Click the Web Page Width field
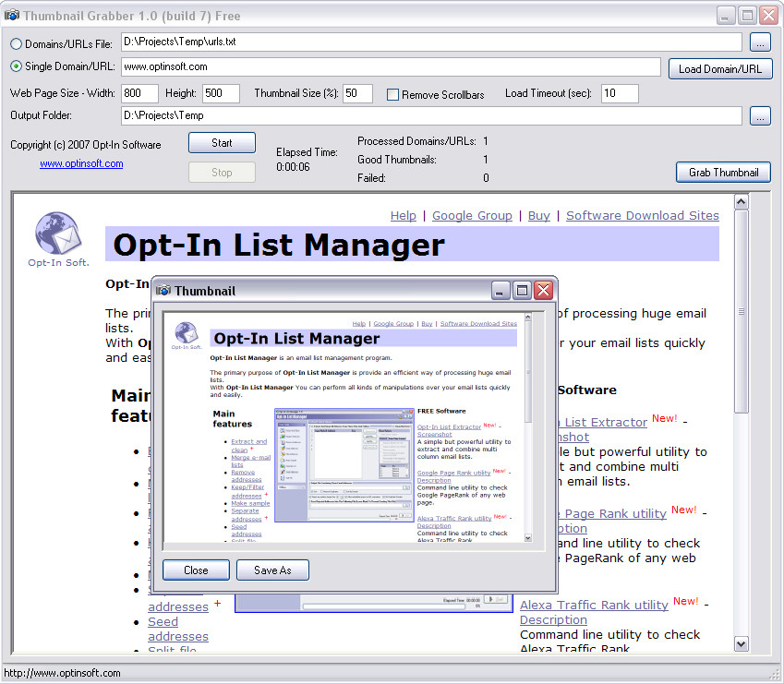Image resolution: width=784 pixels, height=684 pixels. (139, 93)
